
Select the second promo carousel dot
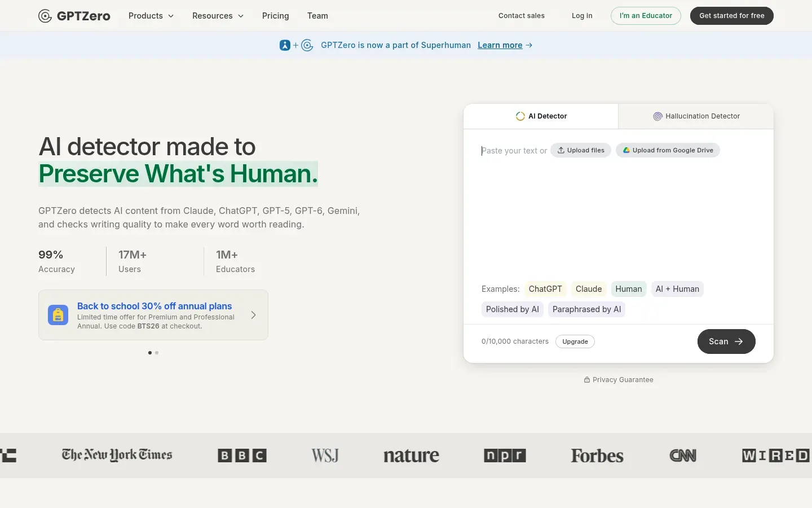tap(157, 353)
